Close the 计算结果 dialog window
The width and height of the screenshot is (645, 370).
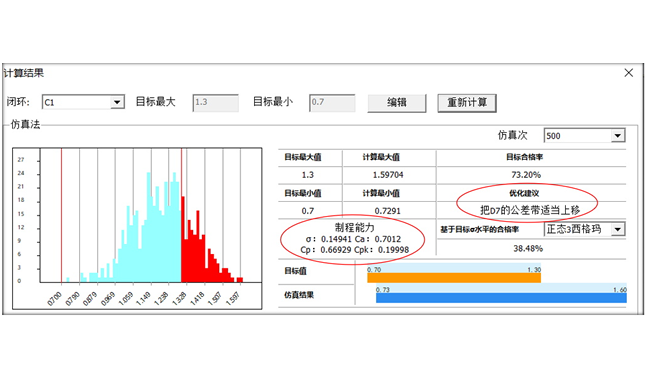[x=628, y=73]
